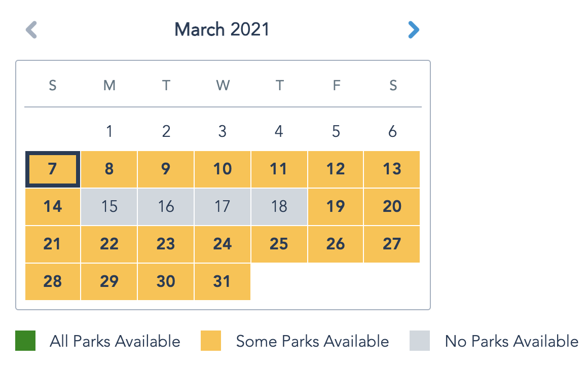
Task: Select date 20 on Saturday
Action: click(392, 206)
